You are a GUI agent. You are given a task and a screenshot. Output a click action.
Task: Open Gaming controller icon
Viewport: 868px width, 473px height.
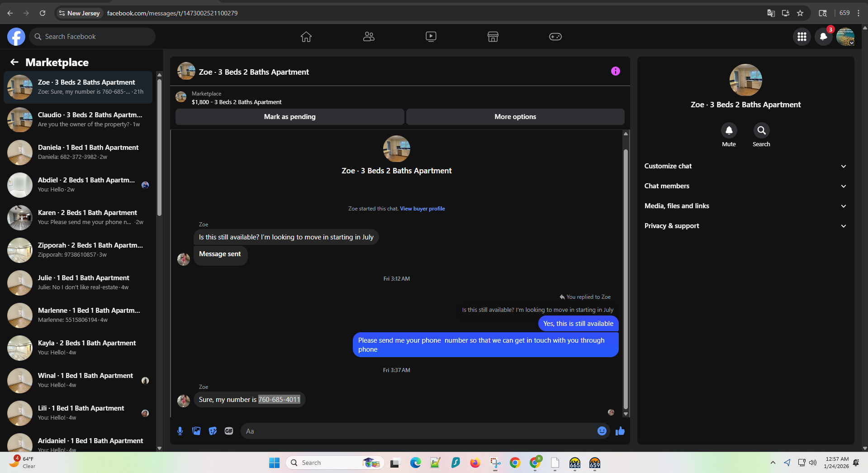coord(555,37)
